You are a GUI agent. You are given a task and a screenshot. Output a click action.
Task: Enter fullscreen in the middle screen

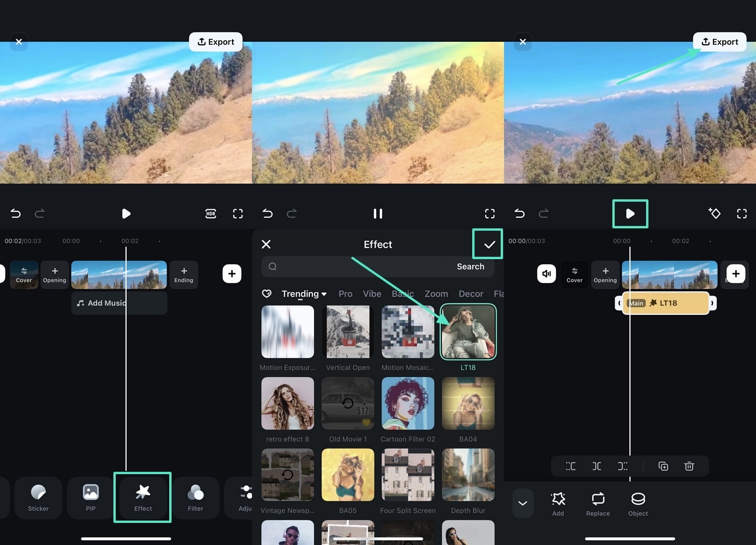tap(490, 214)
